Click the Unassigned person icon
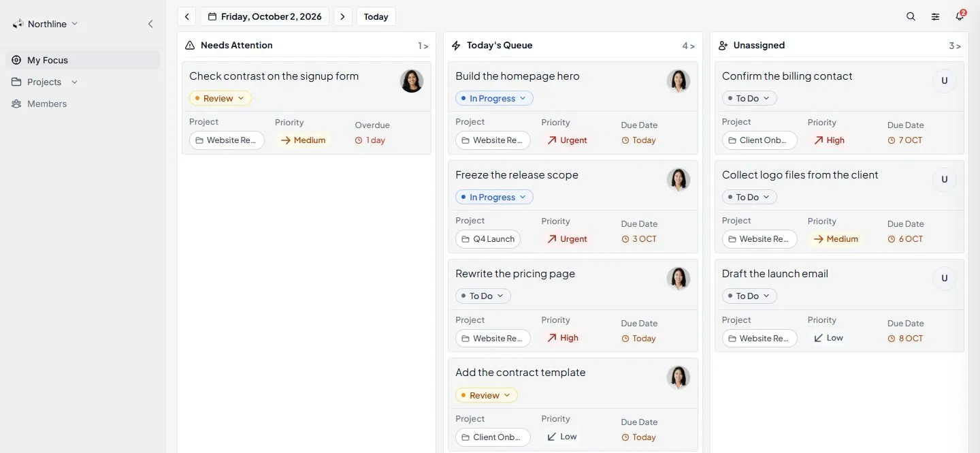The image size is (980, 453). click(x=723, y=45)
